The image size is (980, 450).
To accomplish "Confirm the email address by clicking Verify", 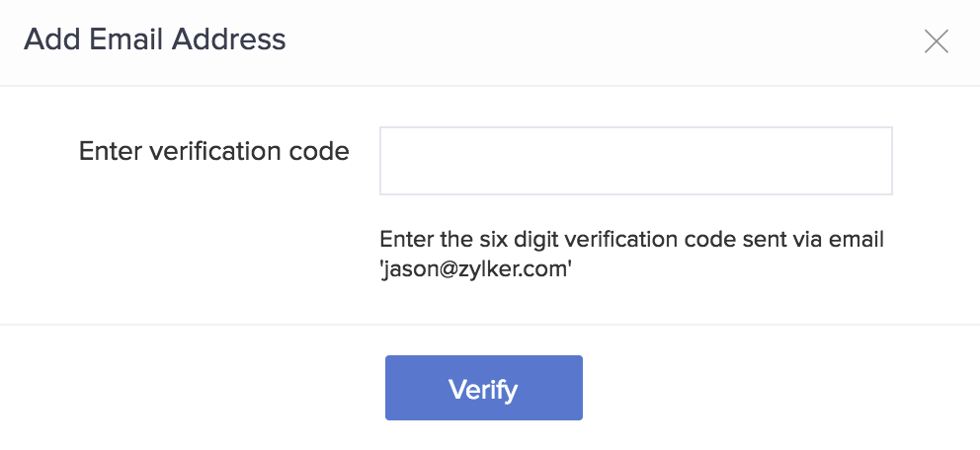I will [483, 388].
